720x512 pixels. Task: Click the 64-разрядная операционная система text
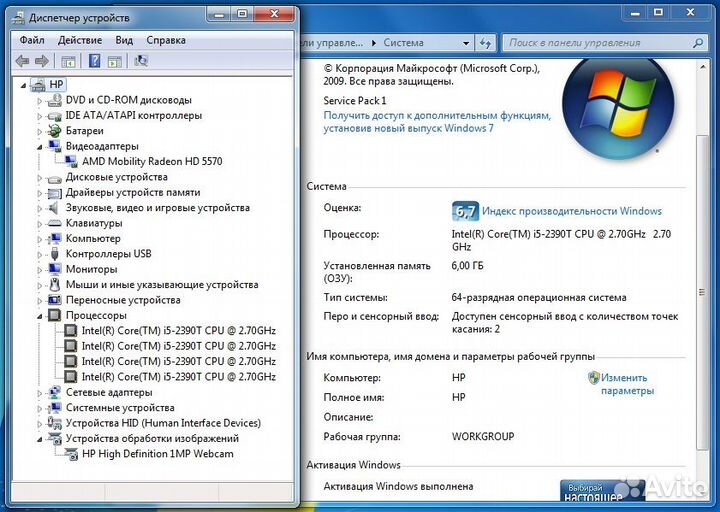click(x=539, y=298)
